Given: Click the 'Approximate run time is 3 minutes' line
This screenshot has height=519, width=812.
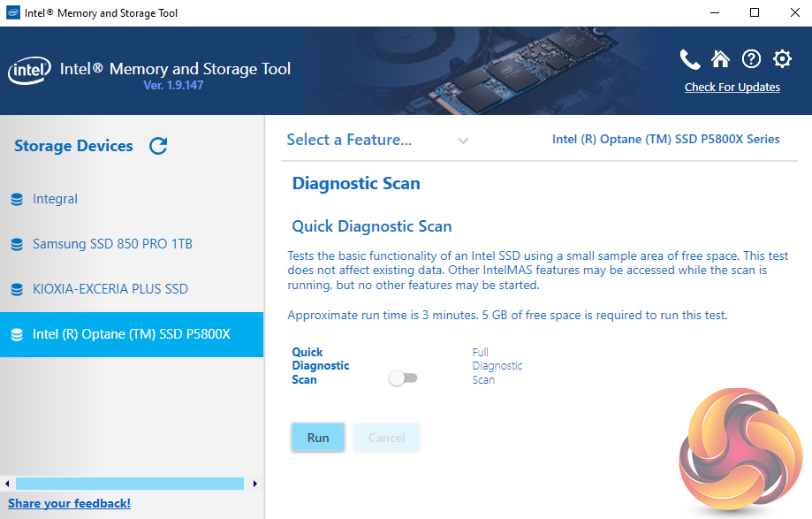Looking at the screenshot, I should [507, 316].
